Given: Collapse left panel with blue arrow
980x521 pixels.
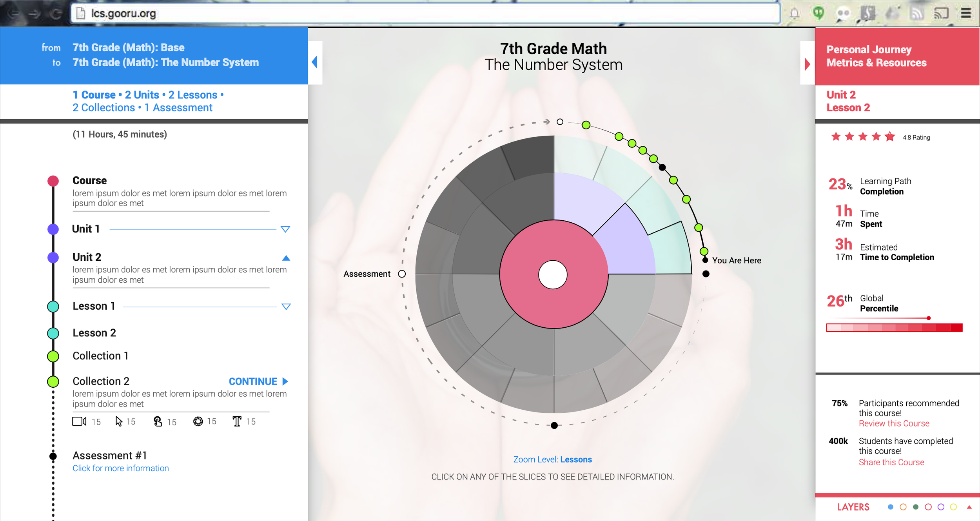Looking at the screenshot, I should pyautogui.click(x=315, y=62).
